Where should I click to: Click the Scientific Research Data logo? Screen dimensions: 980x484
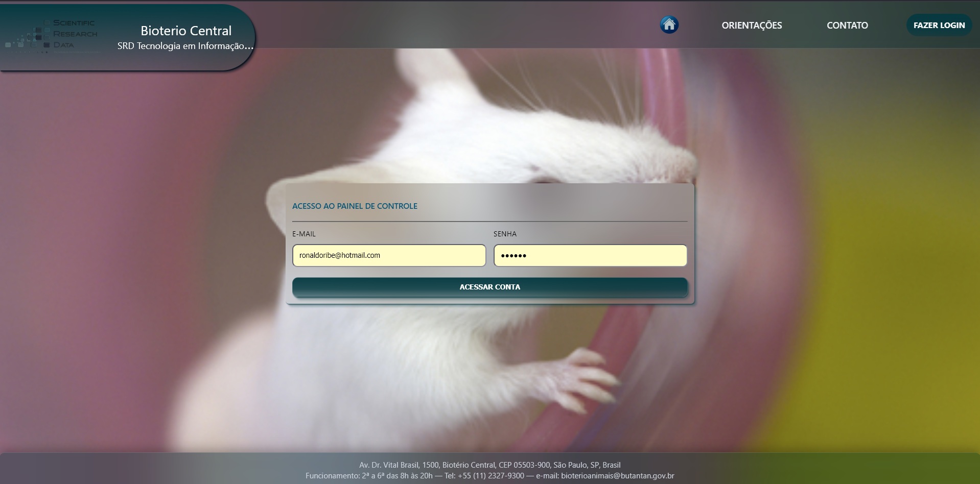click(52, 35)
